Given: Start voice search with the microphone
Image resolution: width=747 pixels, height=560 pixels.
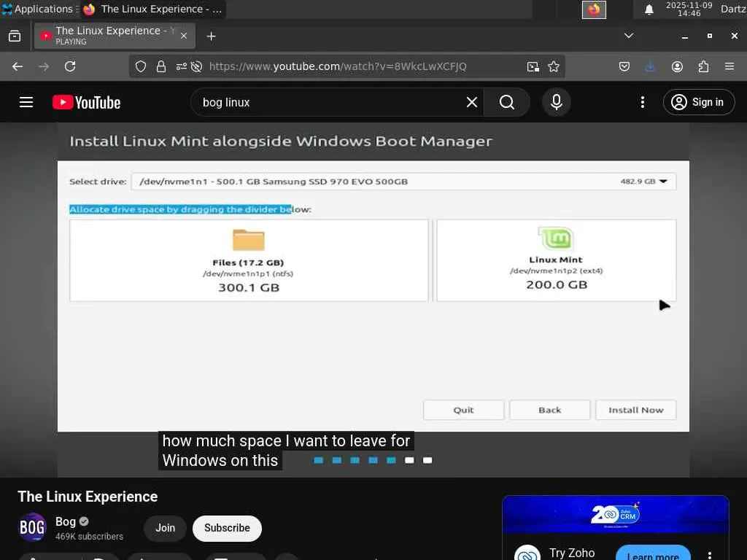Looking at the screenshot, I should 557,102.
